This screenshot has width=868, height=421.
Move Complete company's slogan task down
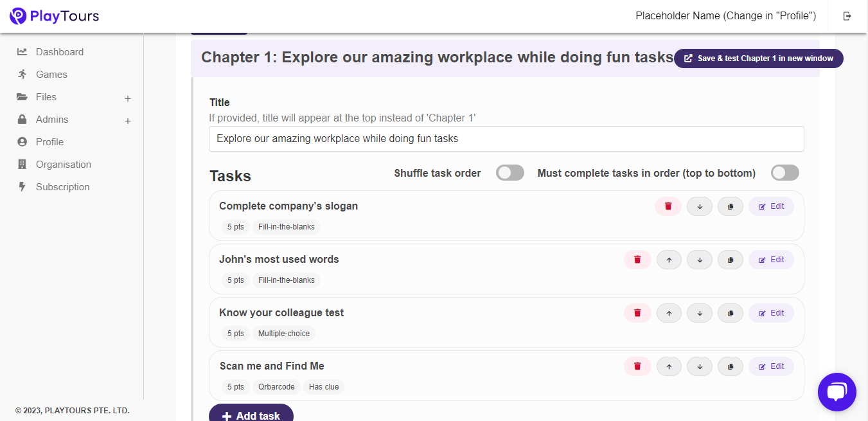(700, 206)
